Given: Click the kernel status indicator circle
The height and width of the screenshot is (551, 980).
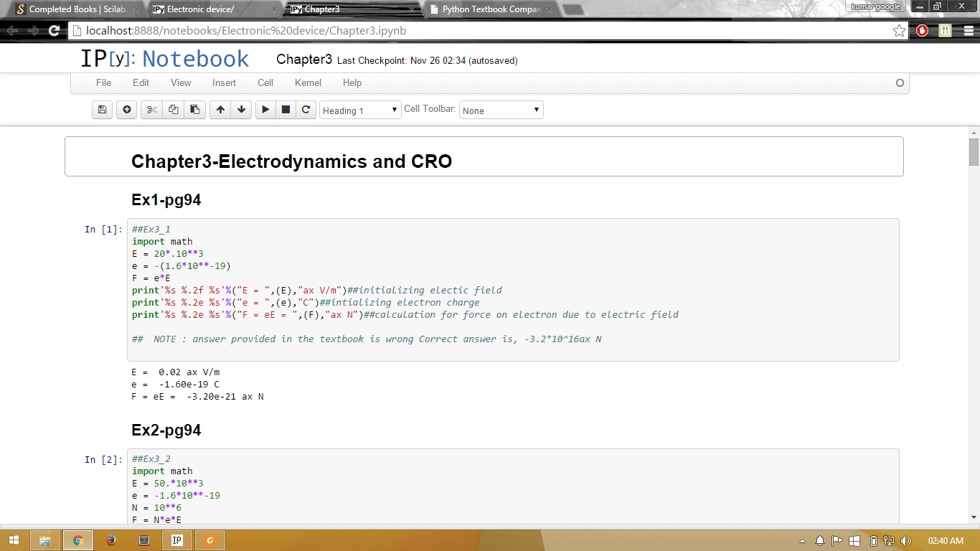Looking at the screenshot, I should click(899, 83).
